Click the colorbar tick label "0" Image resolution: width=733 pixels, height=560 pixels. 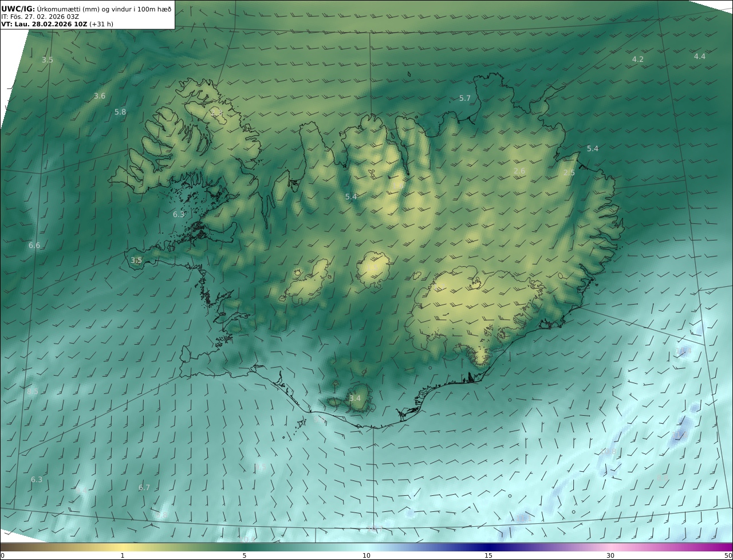click(x=2, y=555)
